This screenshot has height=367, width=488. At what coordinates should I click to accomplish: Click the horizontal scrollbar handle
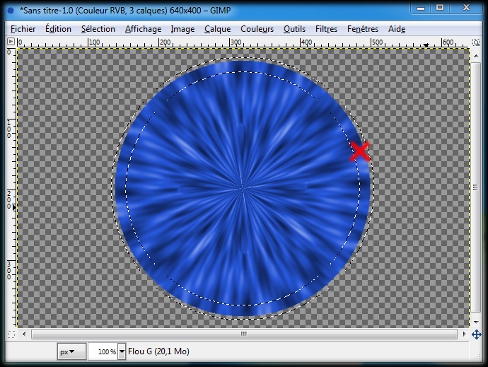point(244,334)
